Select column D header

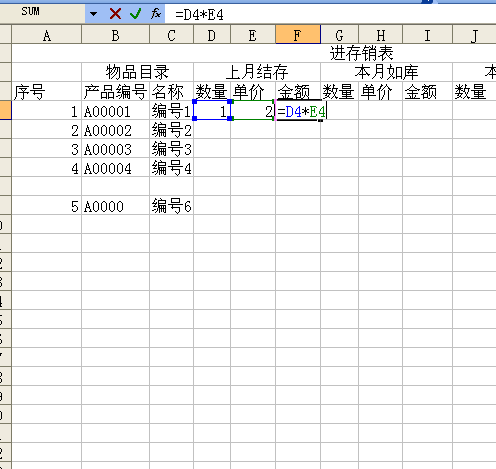point(212,35)
